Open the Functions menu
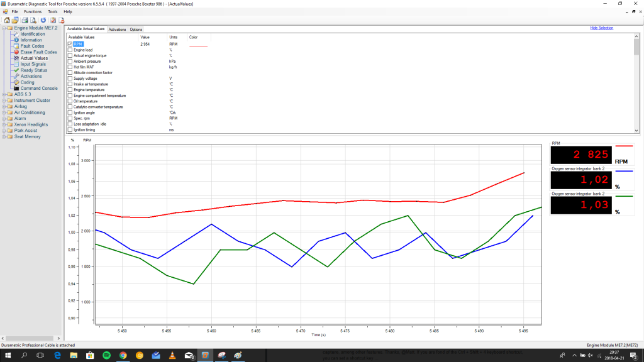This screenshot has height=362, width=644. pos(33,12)
